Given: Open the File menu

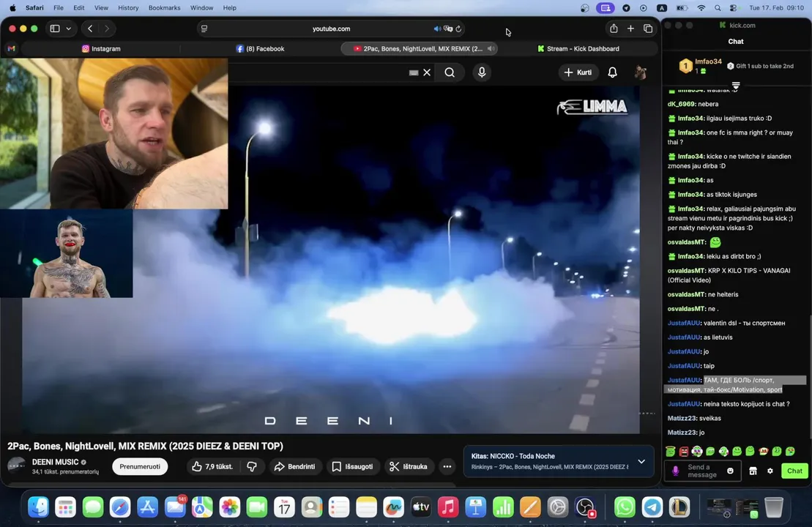Looking at the screenshot, I should [59, 8].
